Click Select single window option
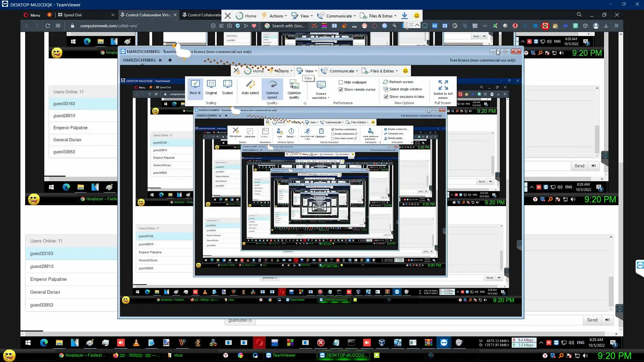The width and height of the screenshot is (644, 362). [405, 89]
